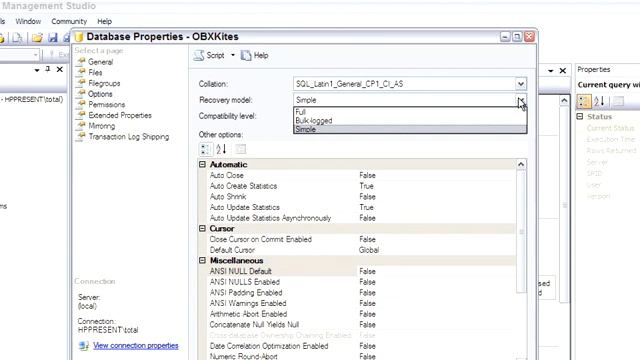Screen dimensions: 640x360
Task: Click the Script toolbar icon
Action: coord(199,56)
